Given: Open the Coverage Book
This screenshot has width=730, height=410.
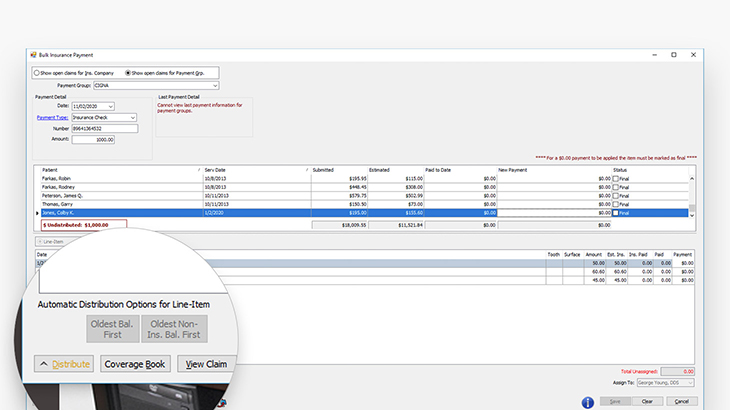Looking at the screenshot, I should (x=136, y=364).
